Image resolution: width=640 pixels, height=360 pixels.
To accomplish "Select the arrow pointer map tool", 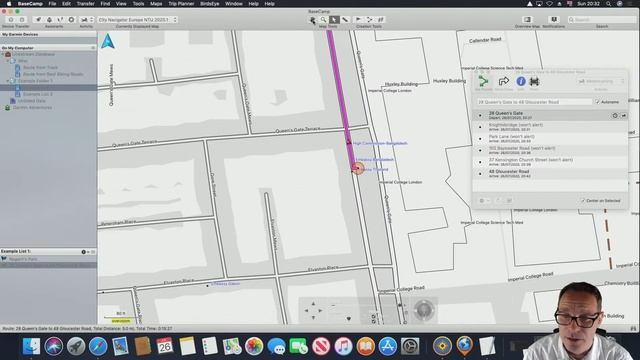I will [x=334, y=20].
